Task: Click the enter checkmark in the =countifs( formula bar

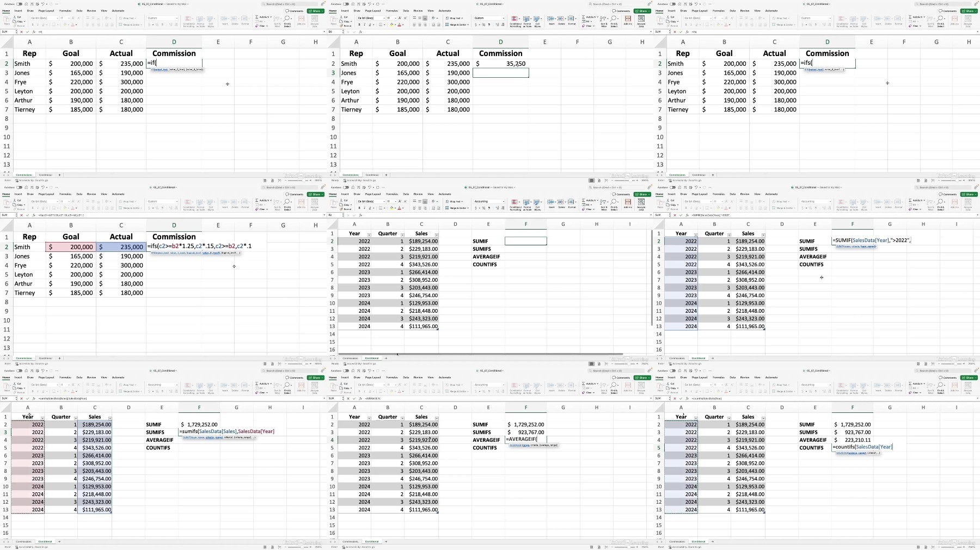Action: (681, 398)
